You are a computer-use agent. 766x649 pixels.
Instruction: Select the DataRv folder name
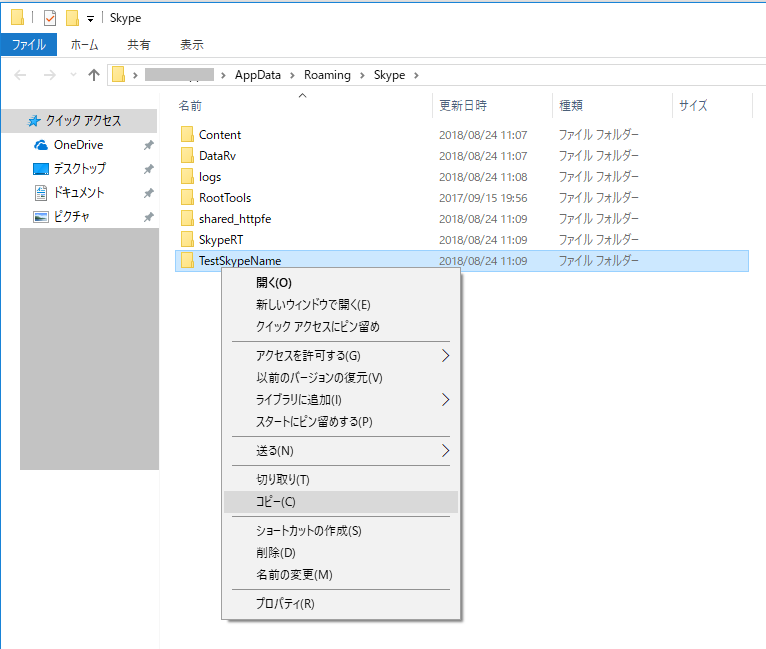point(217,156)
